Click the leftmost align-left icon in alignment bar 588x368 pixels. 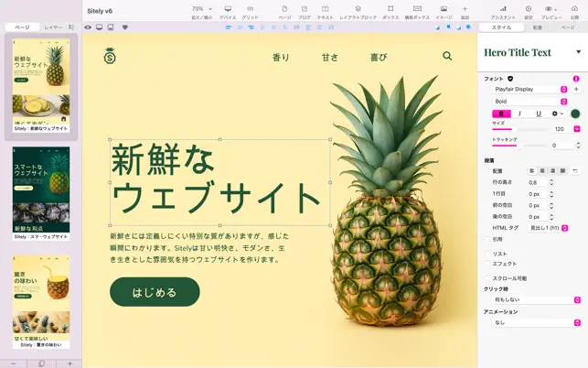pyautogui.click(x=229, y=27)
